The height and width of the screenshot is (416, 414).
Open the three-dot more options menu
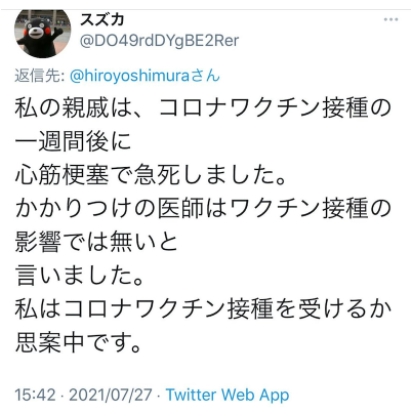(x=391, y=20)
